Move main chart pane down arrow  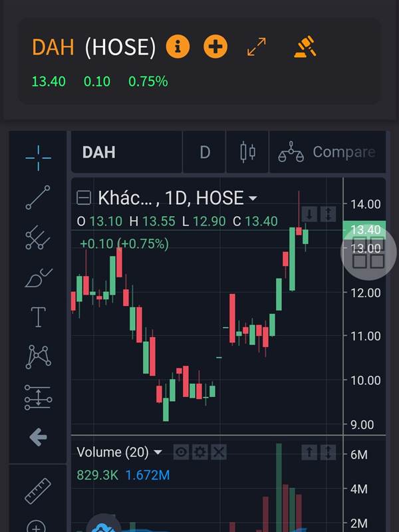309,214
